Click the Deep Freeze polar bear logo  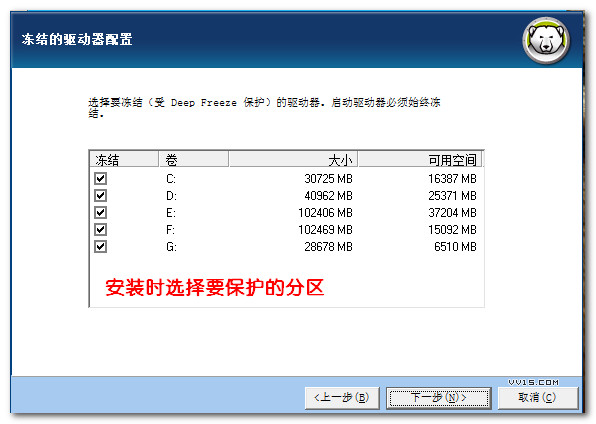(546, 40)
